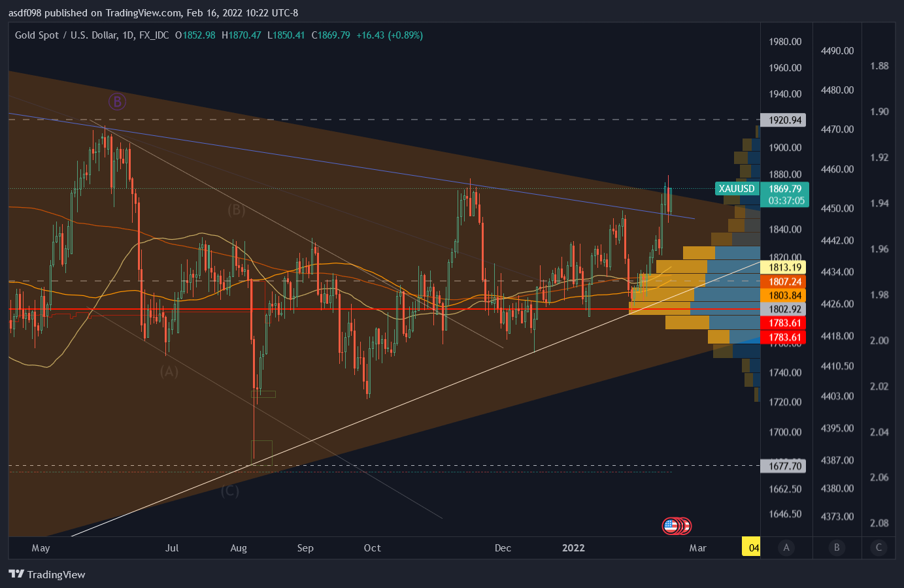The image size is (904, 588).
Task: Select scale C at the axis bottom
Action: (x=879, y=547)
